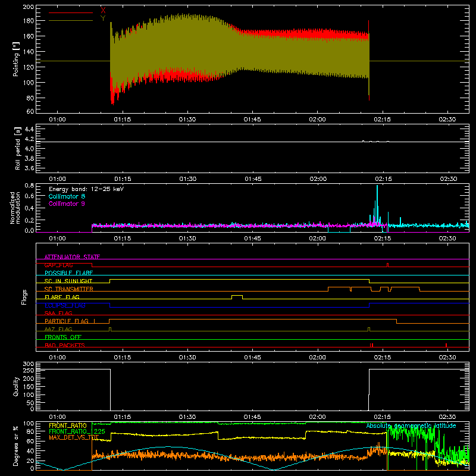Click the FLARE_FLAG raised pulse near 01:41
This screenshot has height=476, width=476.
(237, 296)
